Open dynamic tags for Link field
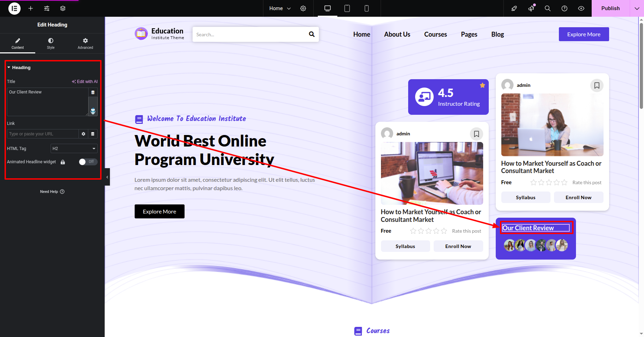This screenshot has width=644, height=337. pos(93,134)
